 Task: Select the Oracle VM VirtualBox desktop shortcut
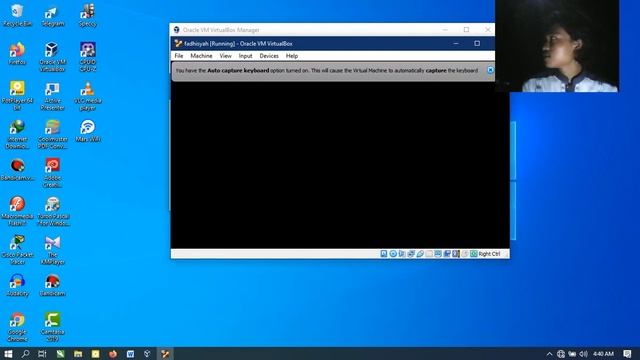tap(52, 57)
